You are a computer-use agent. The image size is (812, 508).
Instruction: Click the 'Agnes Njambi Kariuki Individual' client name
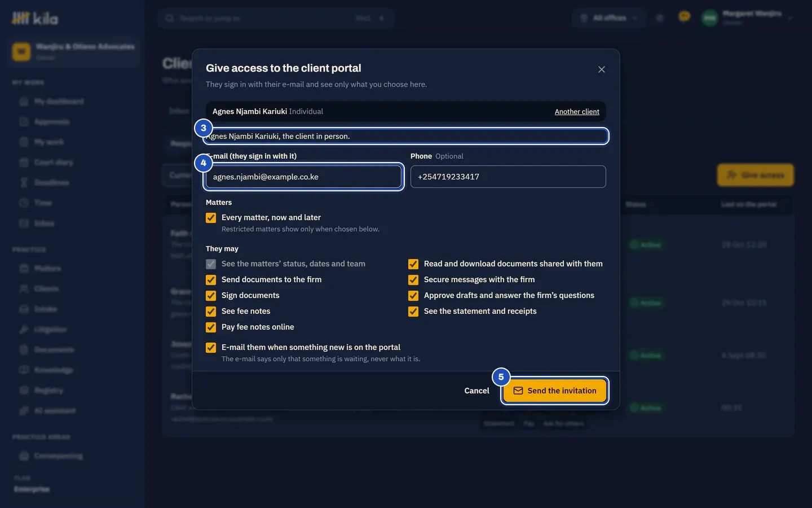(268, 112)
